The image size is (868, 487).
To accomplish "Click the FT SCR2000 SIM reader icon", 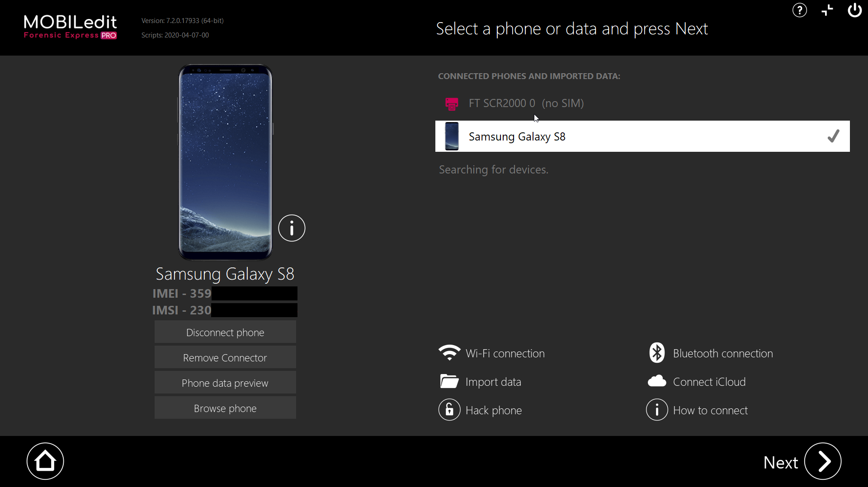I will (451, 104).
